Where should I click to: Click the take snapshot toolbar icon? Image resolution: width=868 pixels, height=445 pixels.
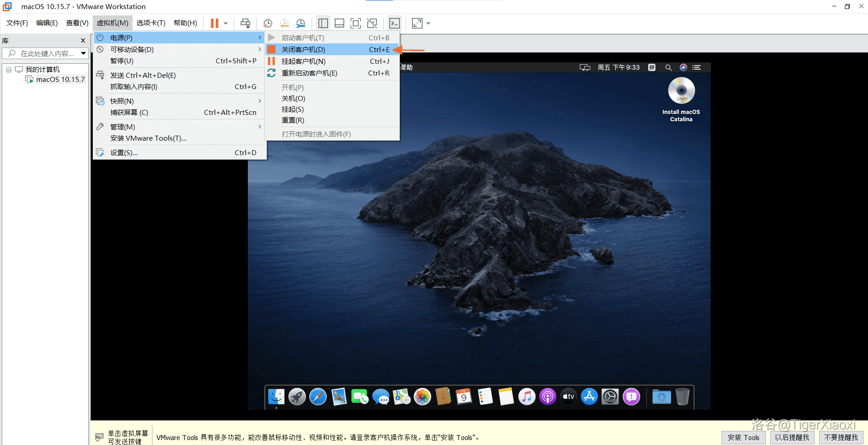(x=268, y=23)
